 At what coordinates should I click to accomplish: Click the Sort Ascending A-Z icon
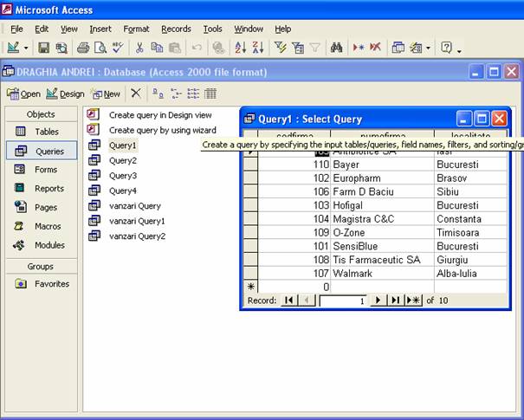240,48
